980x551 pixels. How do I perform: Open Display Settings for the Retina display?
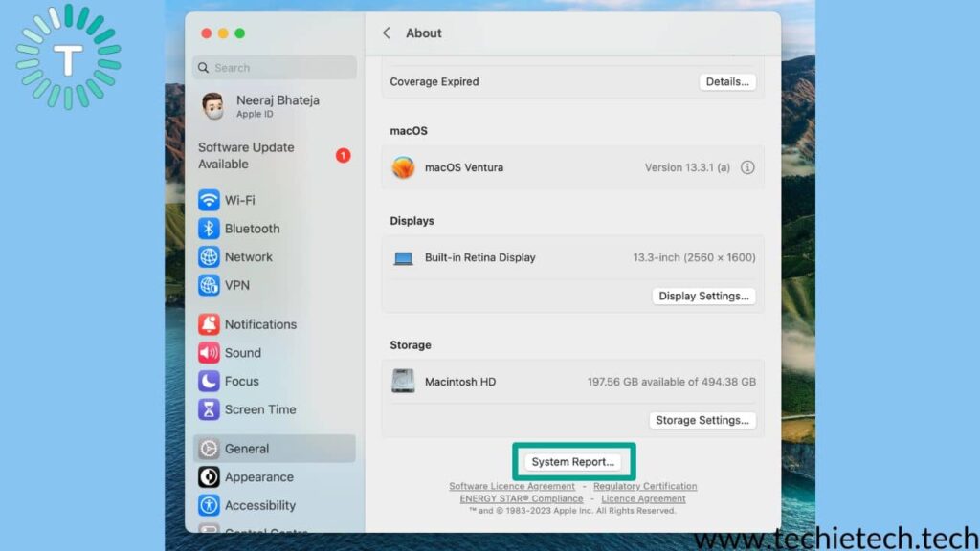pyautogui.click(x=703, y=296)
